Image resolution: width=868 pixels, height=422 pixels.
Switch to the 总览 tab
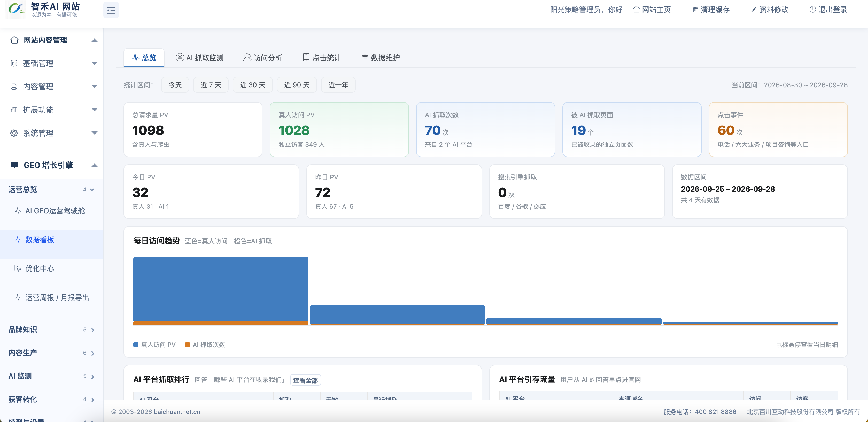pos(144,58)
